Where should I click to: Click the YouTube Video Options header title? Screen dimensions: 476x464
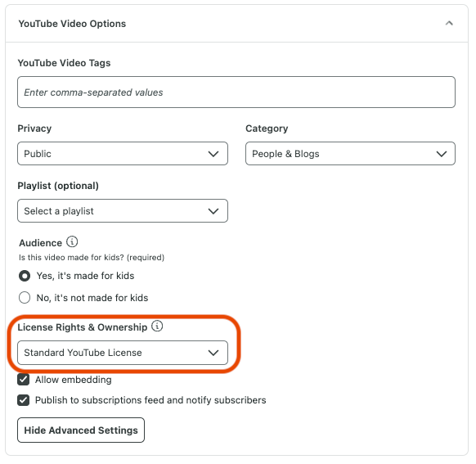point(72,24)
